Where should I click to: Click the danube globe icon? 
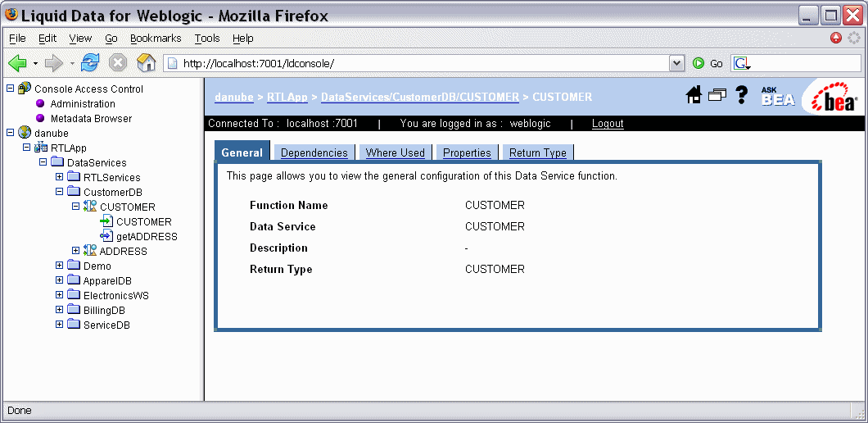[25, 133]
